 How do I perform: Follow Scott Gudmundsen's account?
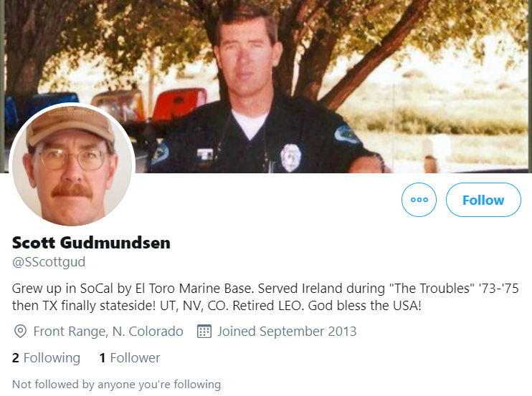click(483, 200)
